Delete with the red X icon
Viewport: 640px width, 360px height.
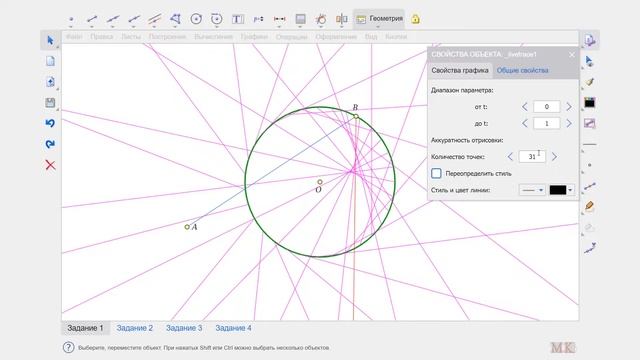pos(50,165)
